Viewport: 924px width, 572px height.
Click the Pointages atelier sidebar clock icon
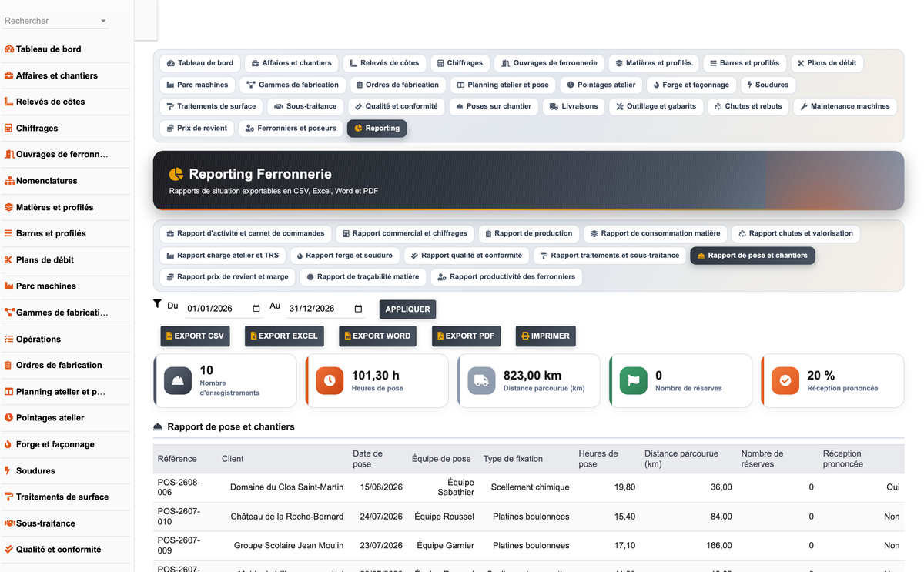9,417
